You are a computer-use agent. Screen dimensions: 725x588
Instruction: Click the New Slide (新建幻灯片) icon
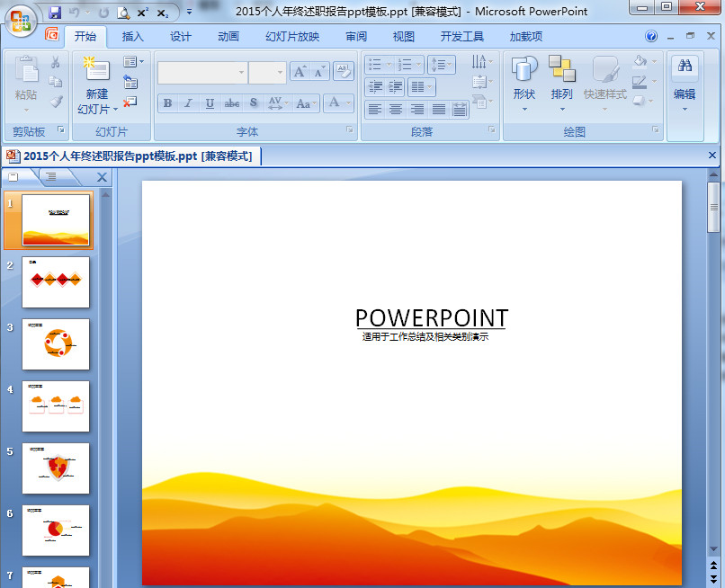click(x=95, y=70)
